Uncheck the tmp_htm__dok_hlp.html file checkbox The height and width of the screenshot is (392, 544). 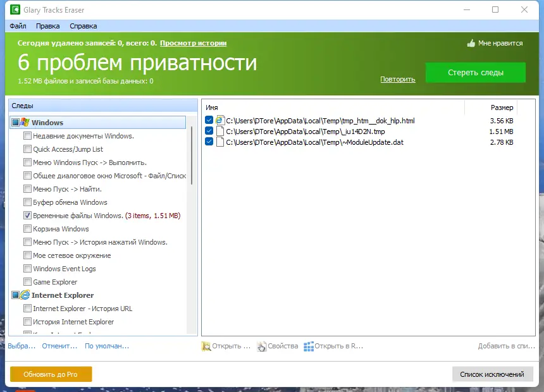tap(209, 120)
